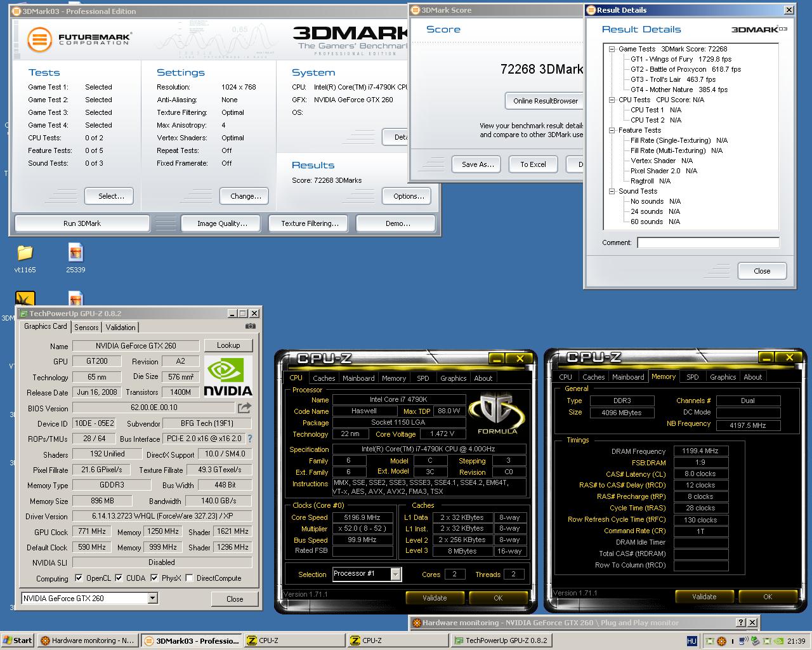812x650 pixels.
Task: Click the safely remove hardware tray icon
Action: pos(756,641)
